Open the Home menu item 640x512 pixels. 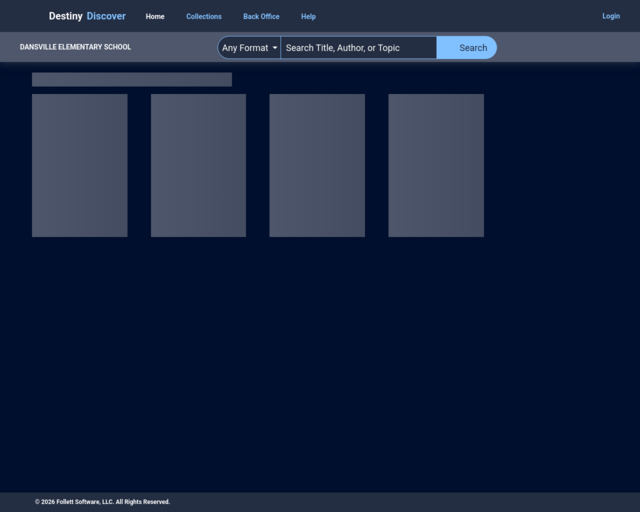tap(155, 17)
